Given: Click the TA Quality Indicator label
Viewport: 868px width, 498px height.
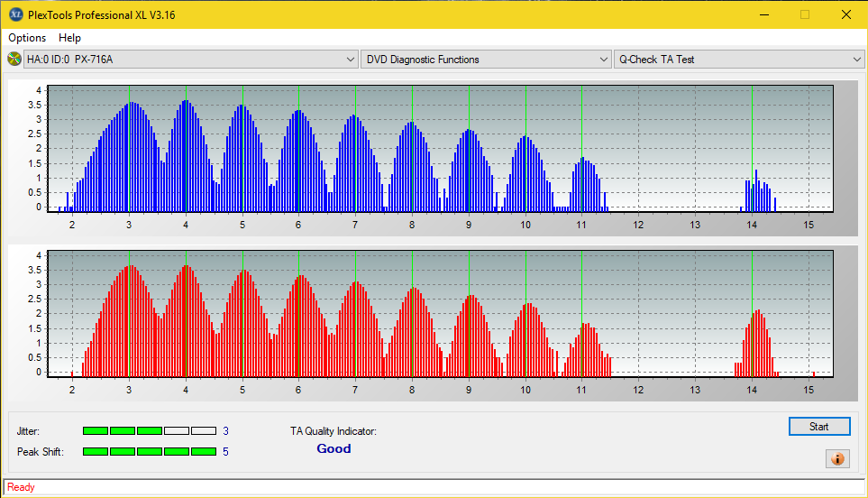Looking at the screenshot, I should tap(333, 431).
